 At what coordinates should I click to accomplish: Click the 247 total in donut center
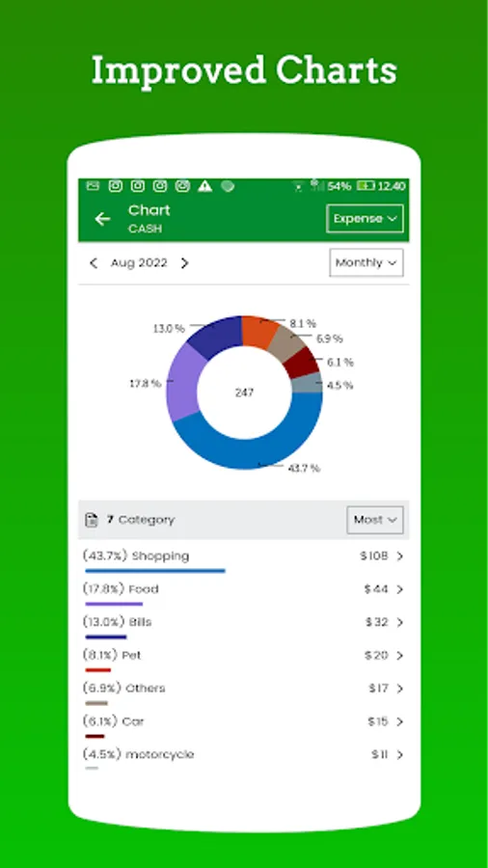click(x=244, y=393)
